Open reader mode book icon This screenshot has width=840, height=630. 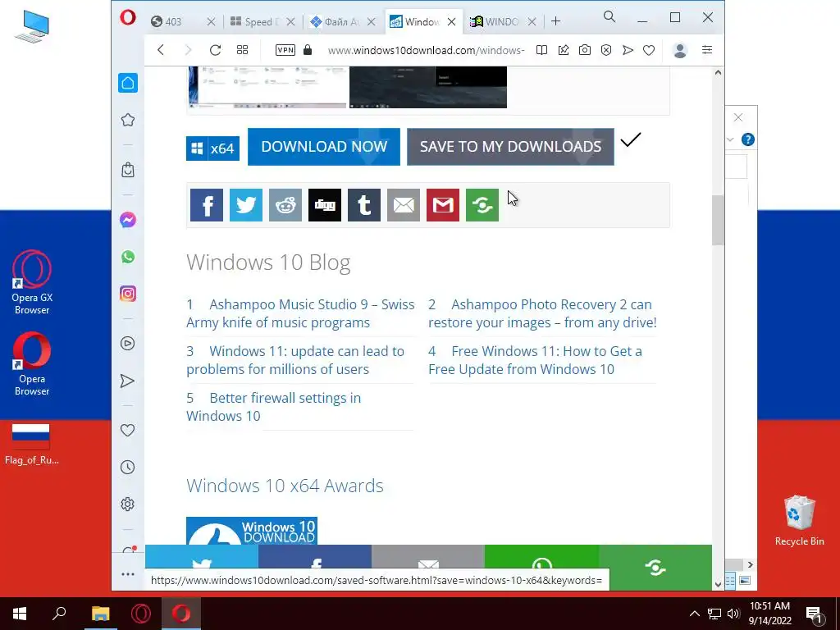[x=541, y=50]
